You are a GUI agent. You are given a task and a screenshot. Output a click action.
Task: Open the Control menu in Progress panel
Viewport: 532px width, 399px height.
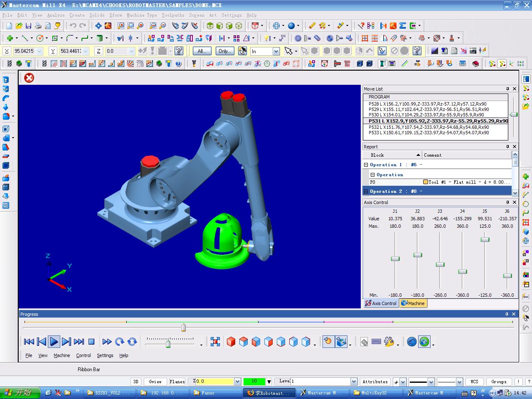pyautogui.click(x=83, y=355)
